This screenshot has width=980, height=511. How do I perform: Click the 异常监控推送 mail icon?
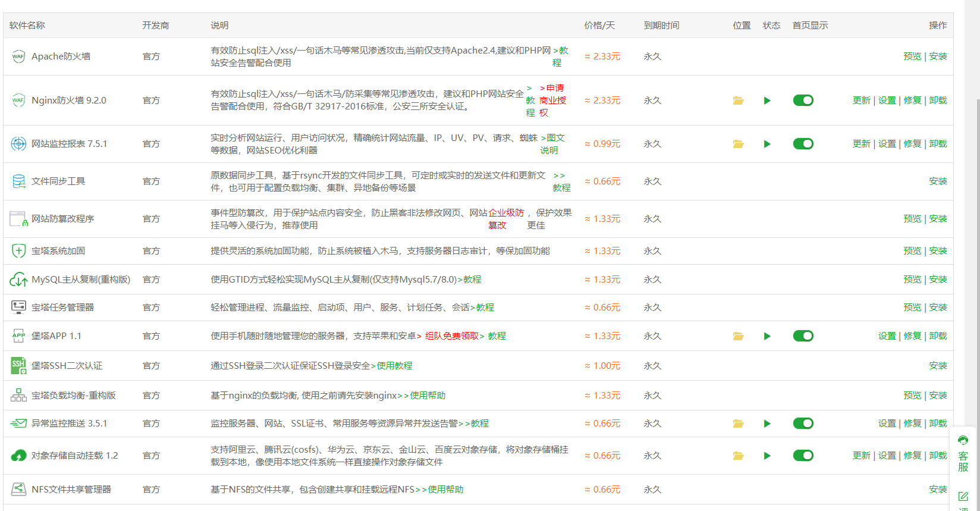tap(18, 423)
